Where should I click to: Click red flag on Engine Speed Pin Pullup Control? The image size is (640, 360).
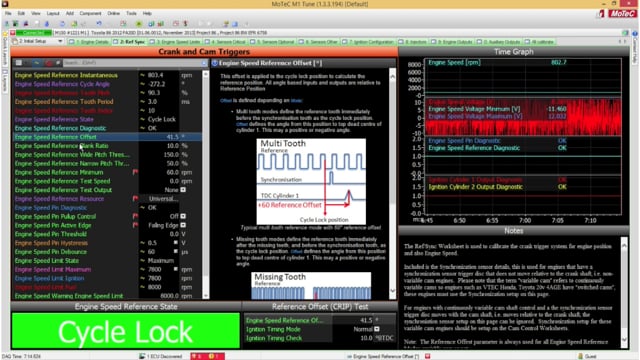[x=135, y=216]
